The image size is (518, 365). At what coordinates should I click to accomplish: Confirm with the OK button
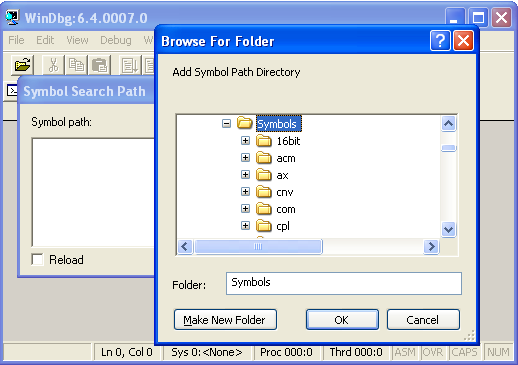coord(342,320)
